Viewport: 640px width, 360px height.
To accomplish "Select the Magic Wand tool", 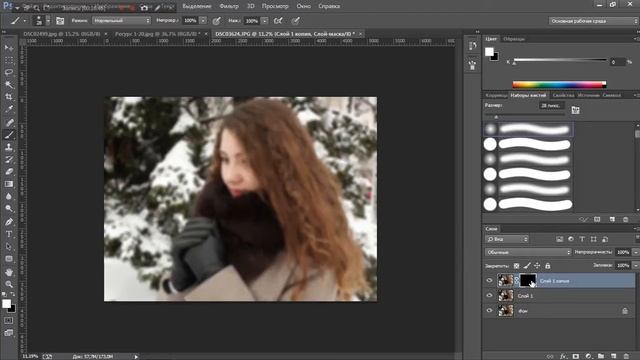I will (9, 85).
